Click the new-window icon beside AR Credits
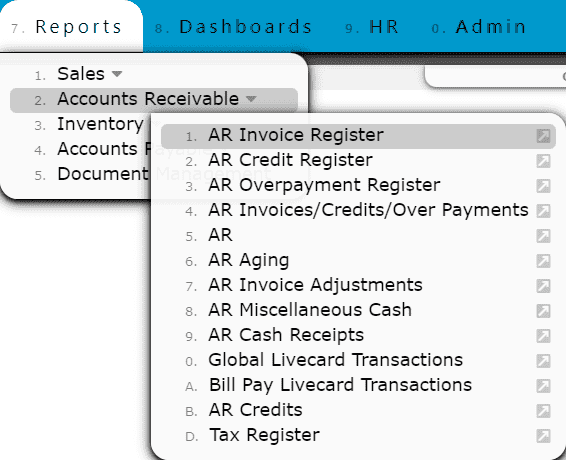Image resolution: width=566 pixels, height=460 pixels. coord(543,411)
